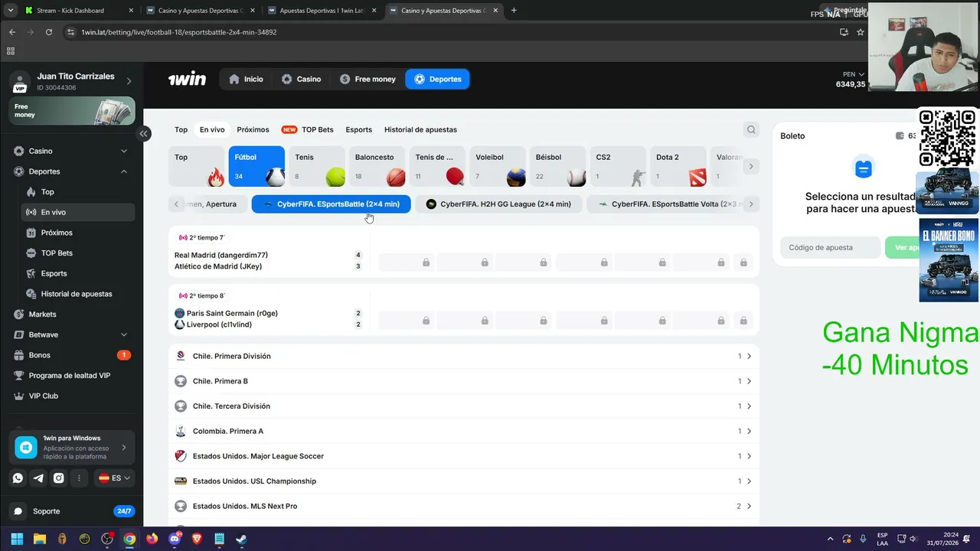Image resolution: width=980 pixels, height=551 pixels.
Task: Open a new browser tab with the plus button
Action: coord(514,11)
